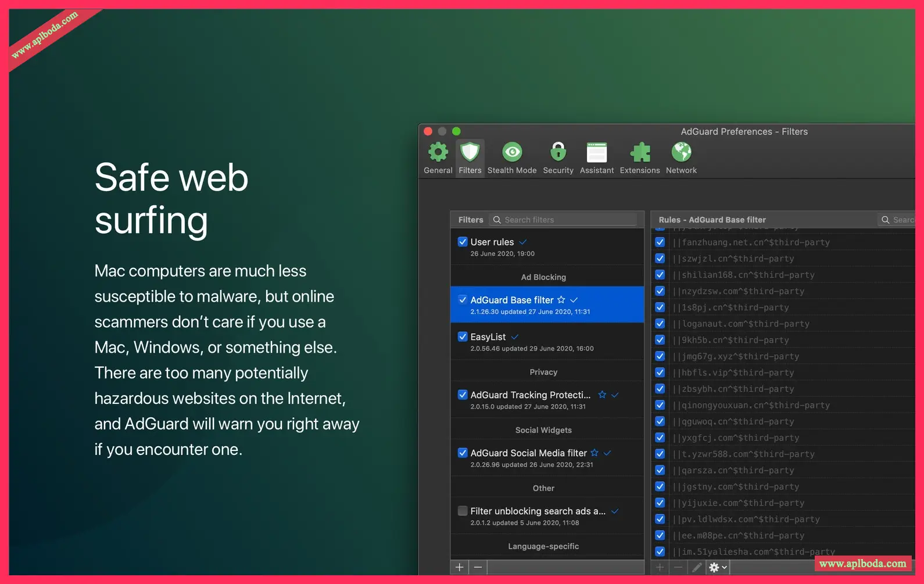924x584 pixels.
Task: Select rule text ||t.yzwr588.com^$third-party
Action: tap(744, 454)
